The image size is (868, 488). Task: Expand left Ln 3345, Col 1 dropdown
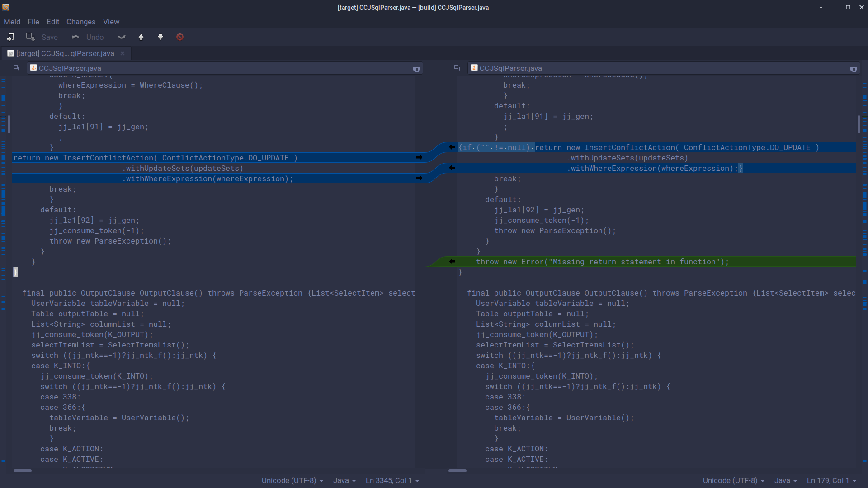click(x=392, y=480)
